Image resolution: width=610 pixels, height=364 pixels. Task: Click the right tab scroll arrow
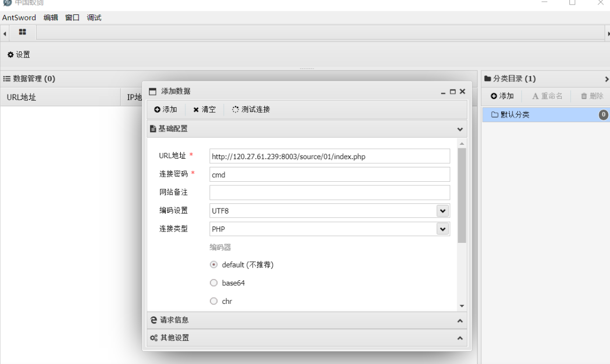(607, 34)
